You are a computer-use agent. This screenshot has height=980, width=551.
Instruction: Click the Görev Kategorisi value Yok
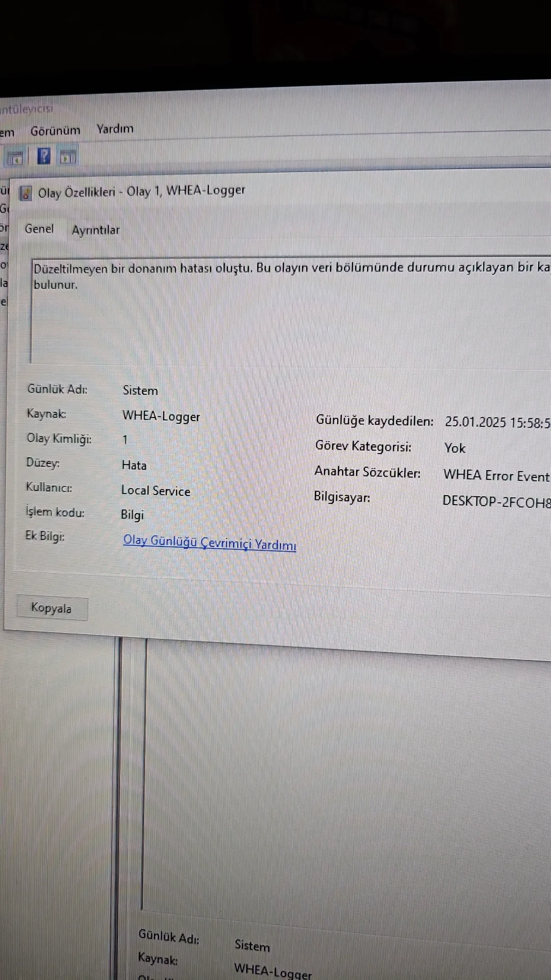pos(455,448)
